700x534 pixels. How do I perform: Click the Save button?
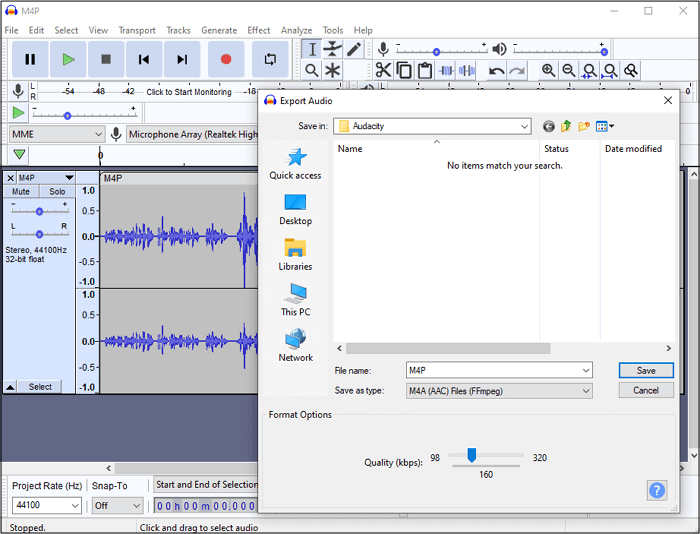tap(646, 370)
